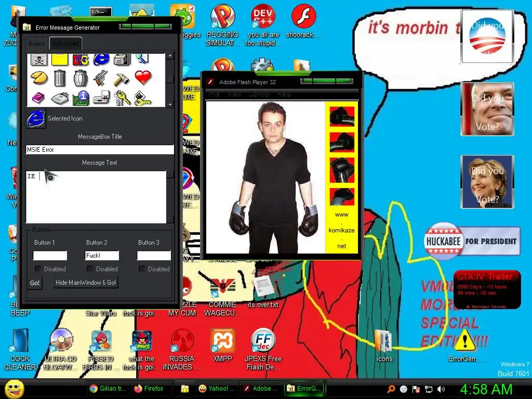This screenshot has height=399, width=532.
Task: Open ErrorGen warning desktop icon
Action: coord(465,345)
